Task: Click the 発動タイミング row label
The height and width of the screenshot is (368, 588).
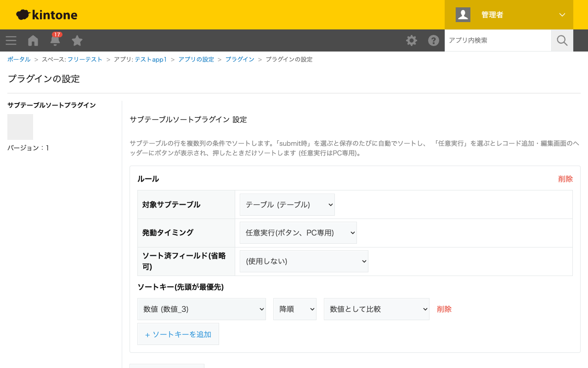Action: click(168, 233)
